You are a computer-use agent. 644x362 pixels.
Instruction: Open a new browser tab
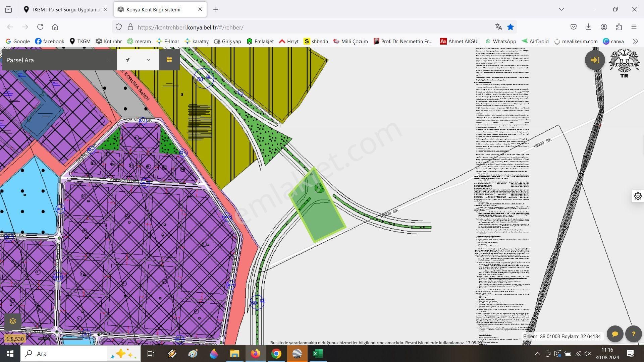click(216, 10)
